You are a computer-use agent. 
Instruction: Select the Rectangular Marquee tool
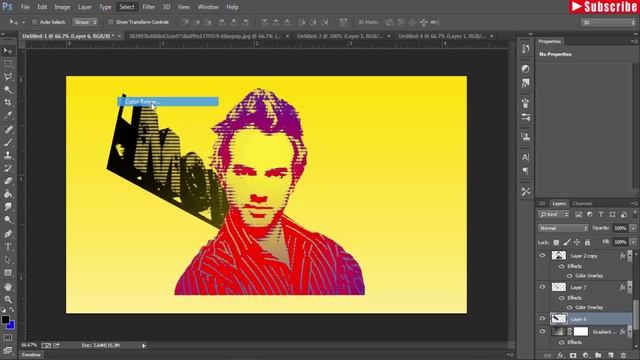click(8, 64)
